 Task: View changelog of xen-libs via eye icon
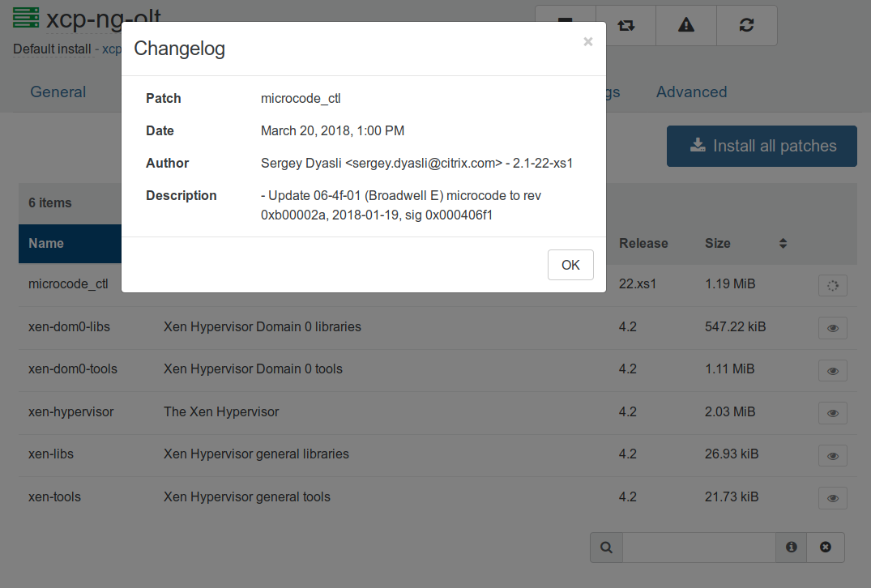point(833,456)
